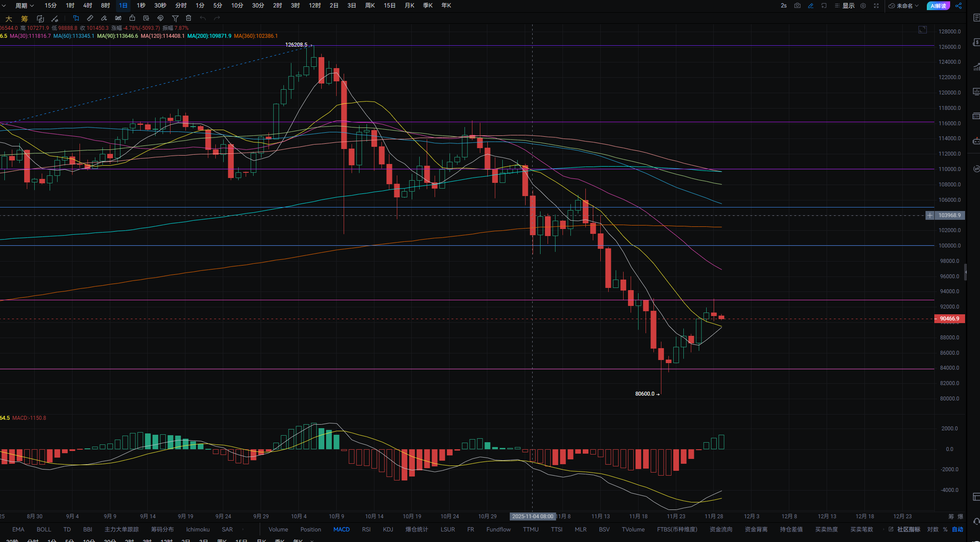Toggle the % percentage scale
Viewport: 980px width, 542px height.
(945, 529)
